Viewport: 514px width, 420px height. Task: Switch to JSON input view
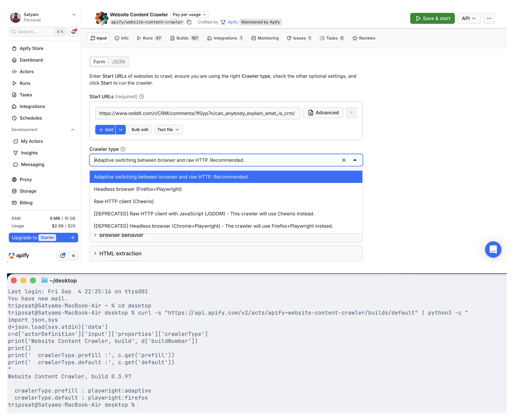[118, 62]
